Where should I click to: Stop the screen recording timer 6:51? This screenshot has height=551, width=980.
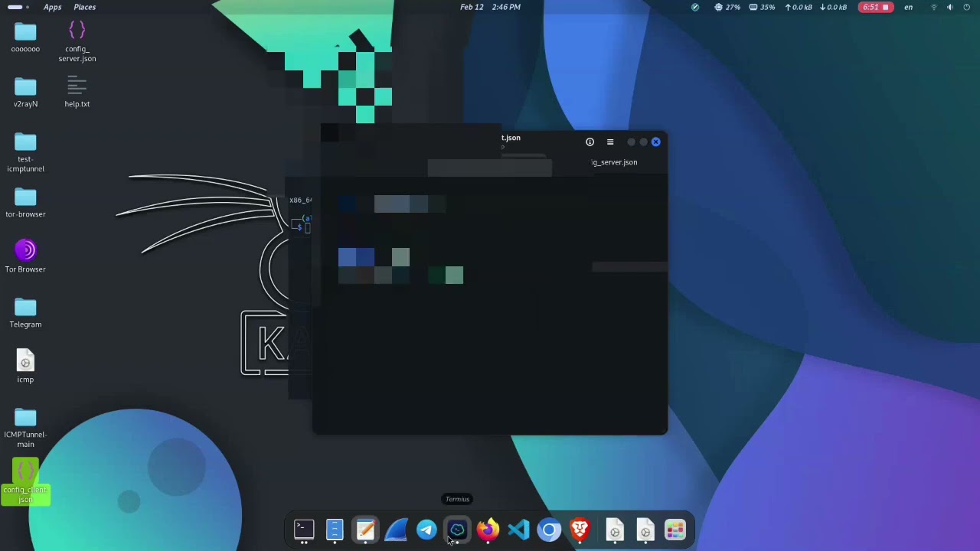click(x=876, y=7)
